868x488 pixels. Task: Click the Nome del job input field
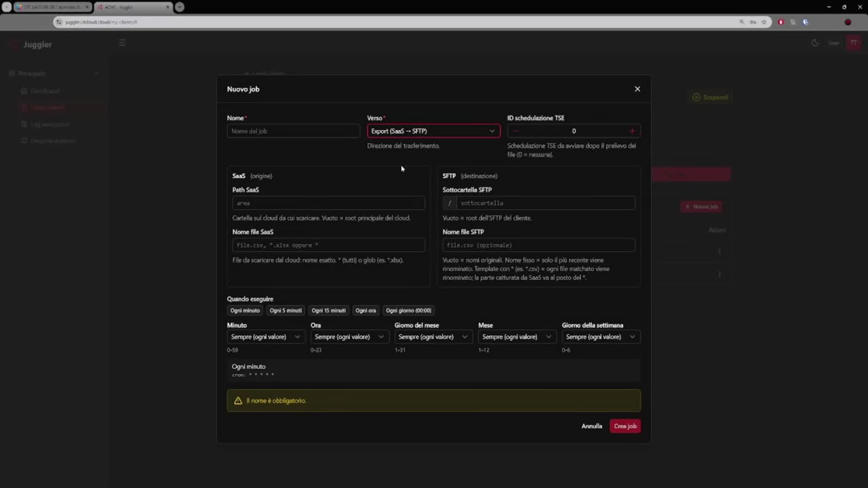pos(293,131)
